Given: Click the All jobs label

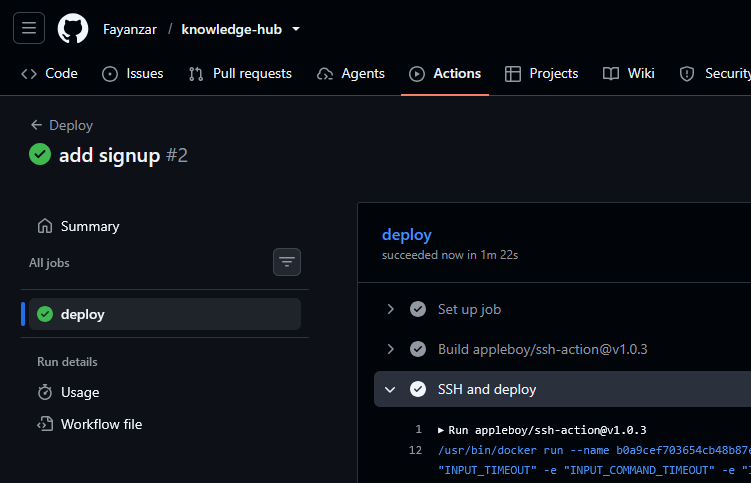Looking at the screenshot, I should [49, 263].
